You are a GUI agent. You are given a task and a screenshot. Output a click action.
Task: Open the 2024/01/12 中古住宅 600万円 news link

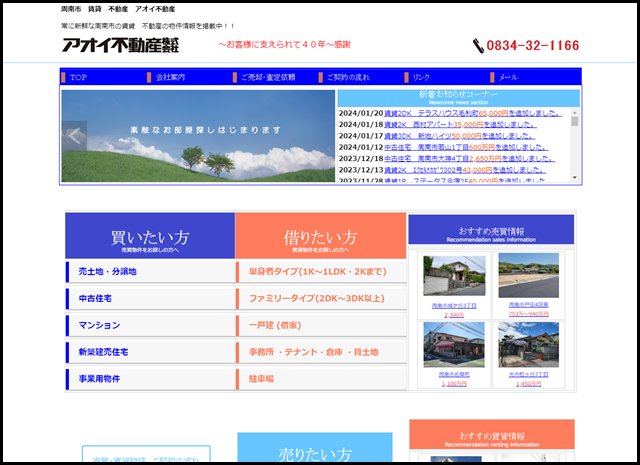pyautogui.click(x=466, y=147)
